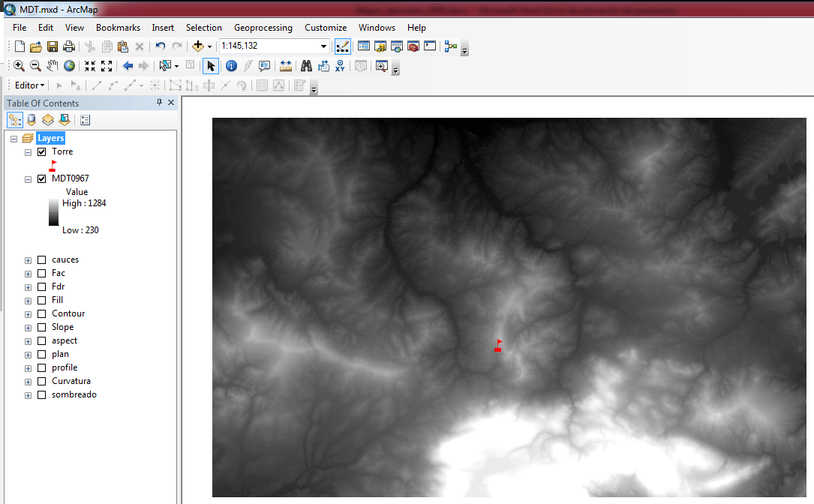The width and height of the screenshot is (814, 504).
Task: Open the ArcToolbox window
Action: point(413,46)
